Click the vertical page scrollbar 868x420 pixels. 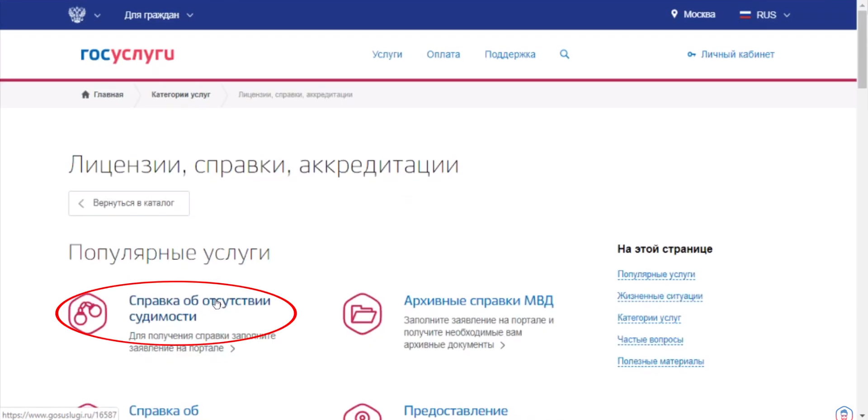(x=862, y=50)
